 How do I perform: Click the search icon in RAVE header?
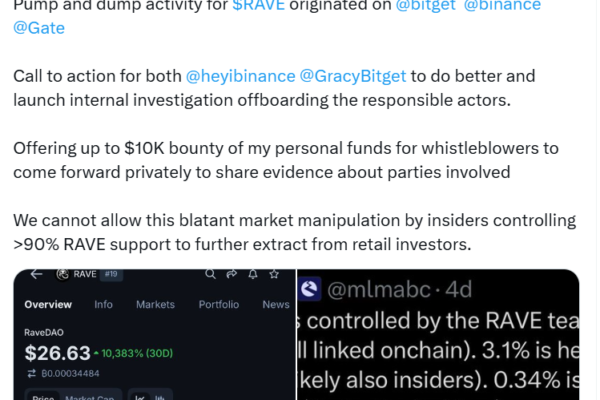(210, 274)
